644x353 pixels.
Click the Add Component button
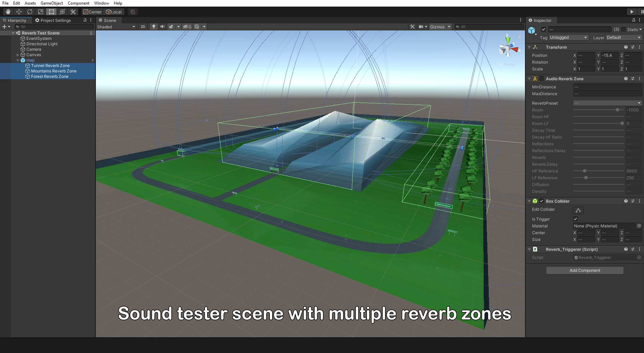coord(584,270)
